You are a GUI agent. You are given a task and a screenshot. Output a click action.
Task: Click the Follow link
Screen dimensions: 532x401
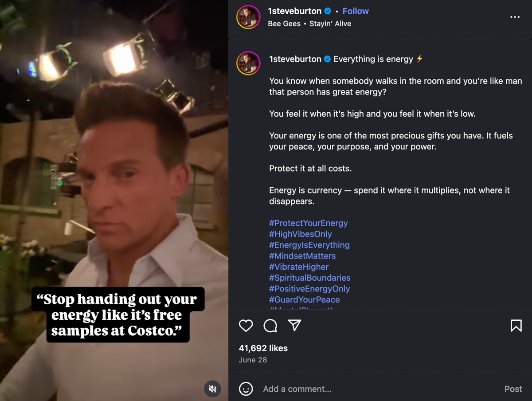[356, 11]
